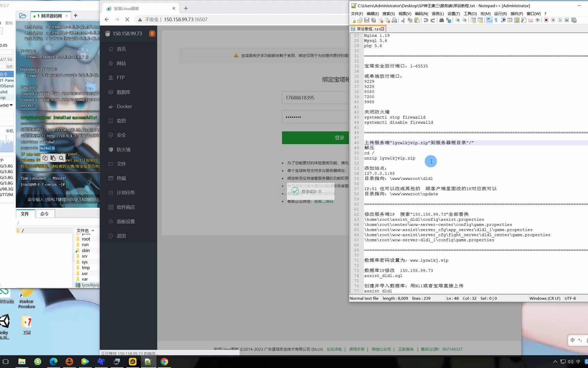Click the orange notification badge beside 150.158.99.73
The height and width of the screenshot is (368, 588).
[152, 33]
